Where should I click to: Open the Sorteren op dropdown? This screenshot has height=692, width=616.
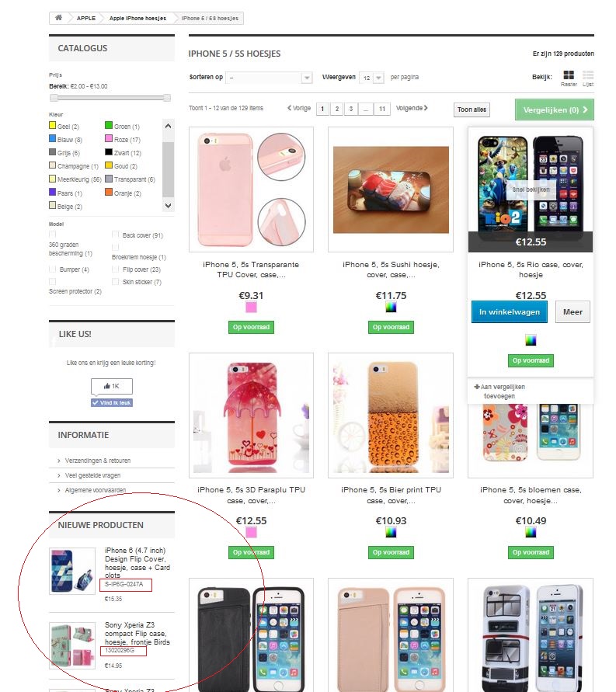[269, 78]
